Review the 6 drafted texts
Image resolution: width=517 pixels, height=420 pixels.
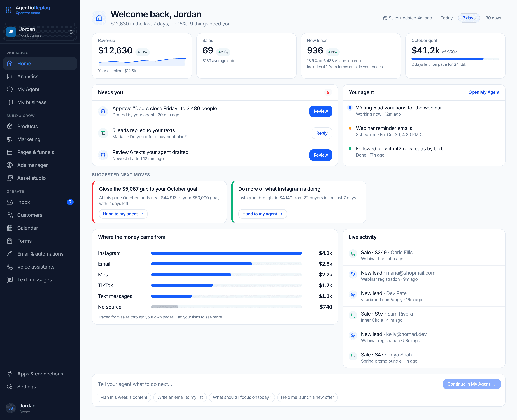[x=321, y=155]
